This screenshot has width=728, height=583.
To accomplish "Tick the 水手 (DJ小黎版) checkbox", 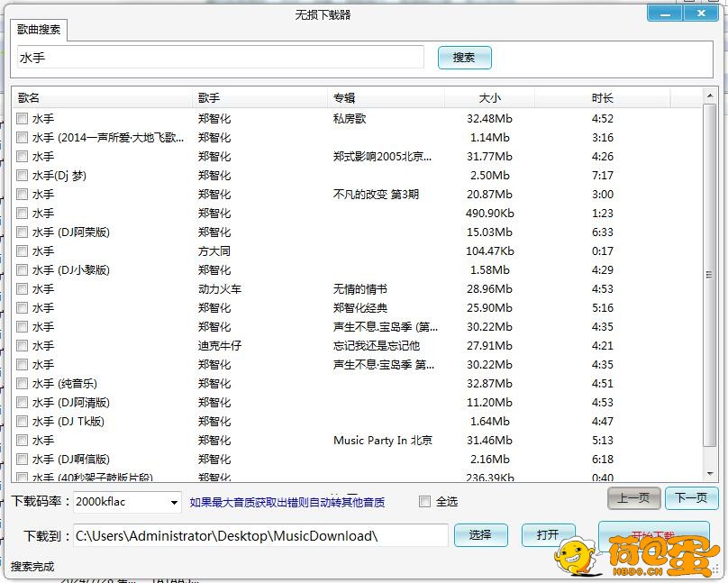I will click(x=22, y=270).
